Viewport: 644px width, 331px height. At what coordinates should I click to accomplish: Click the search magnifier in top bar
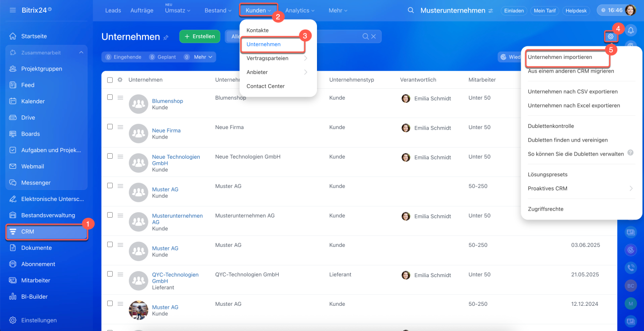411,11
